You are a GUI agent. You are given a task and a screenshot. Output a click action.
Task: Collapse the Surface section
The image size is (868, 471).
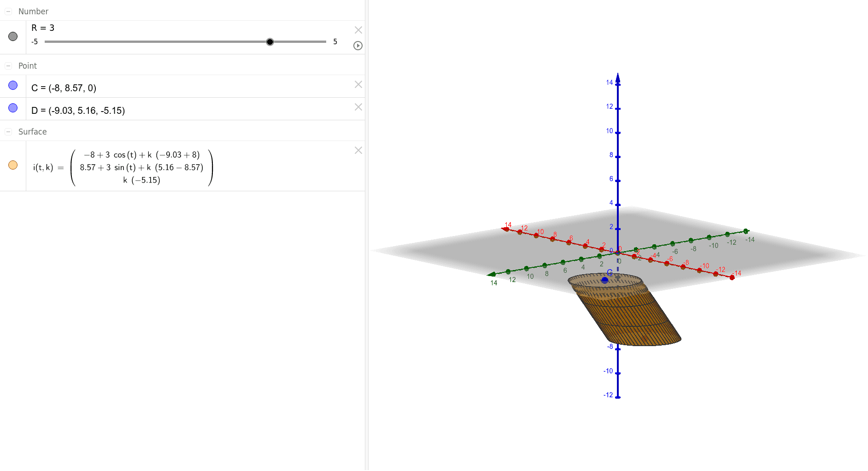coord(8,131)
